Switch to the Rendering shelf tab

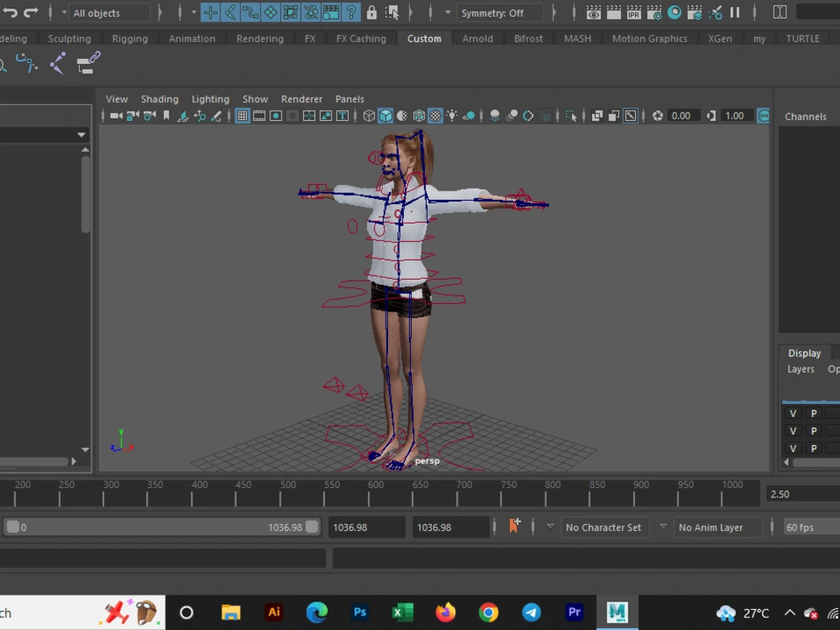point(260,39)
